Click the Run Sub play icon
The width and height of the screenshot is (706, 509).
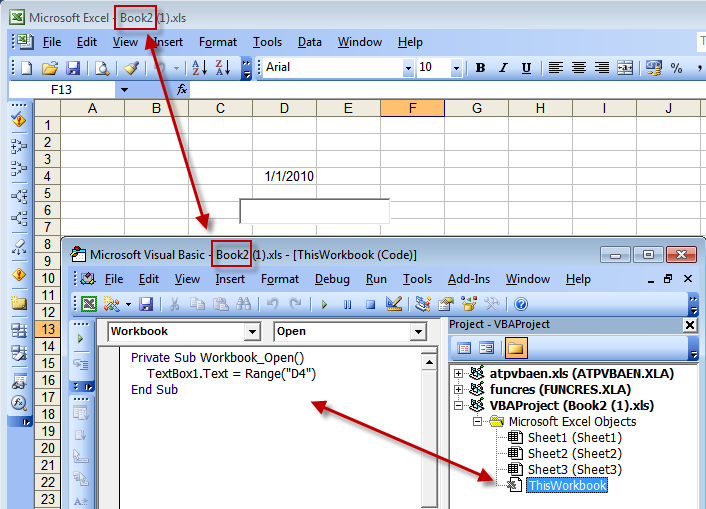pos(324,304)
